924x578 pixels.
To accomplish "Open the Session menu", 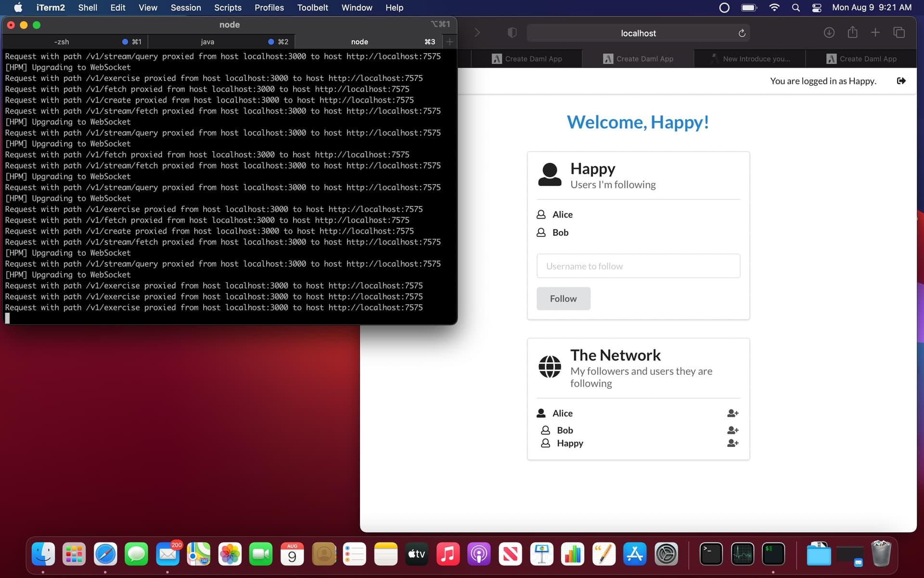I will coord(185,8).
